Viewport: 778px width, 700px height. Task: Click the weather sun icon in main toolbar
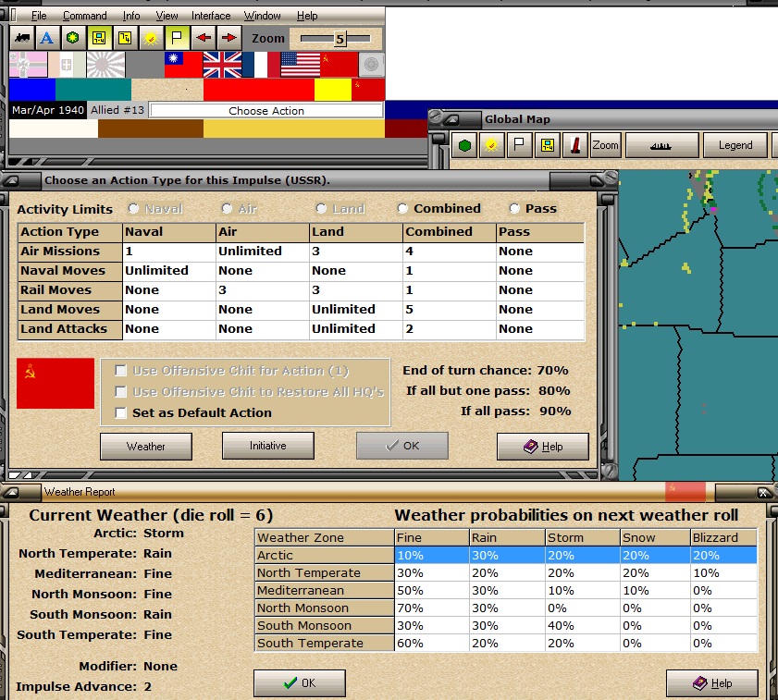151,38
